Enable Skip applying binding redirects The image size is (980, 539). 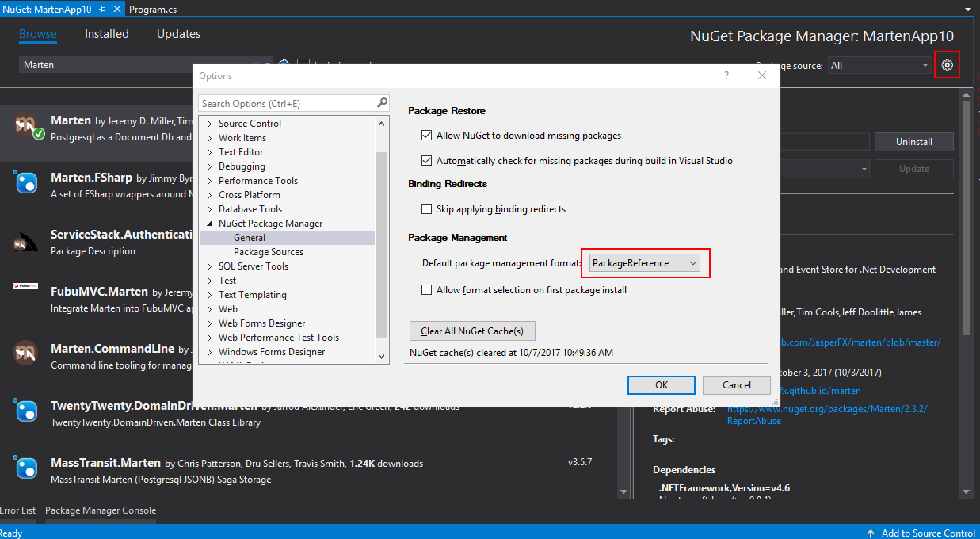click(x=428, y=209)
